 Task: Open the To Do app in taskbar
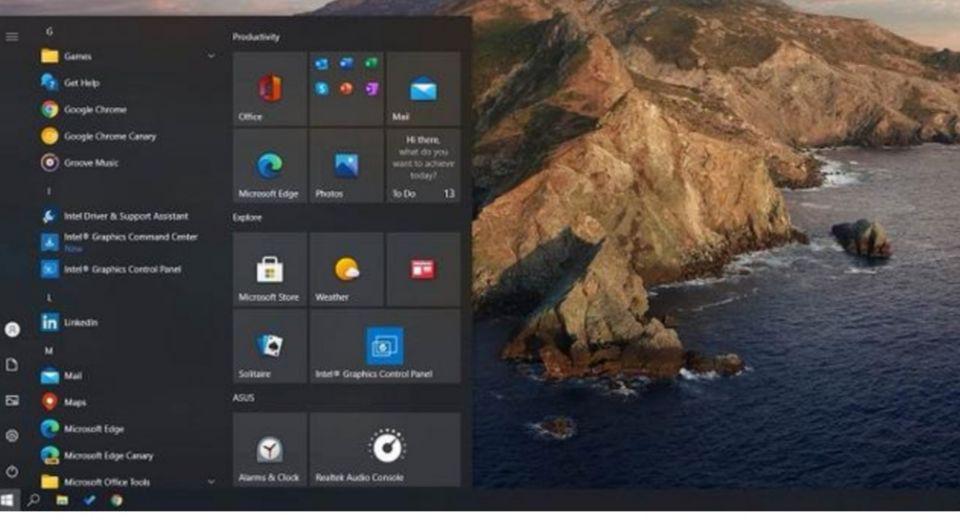pos(89,500)
